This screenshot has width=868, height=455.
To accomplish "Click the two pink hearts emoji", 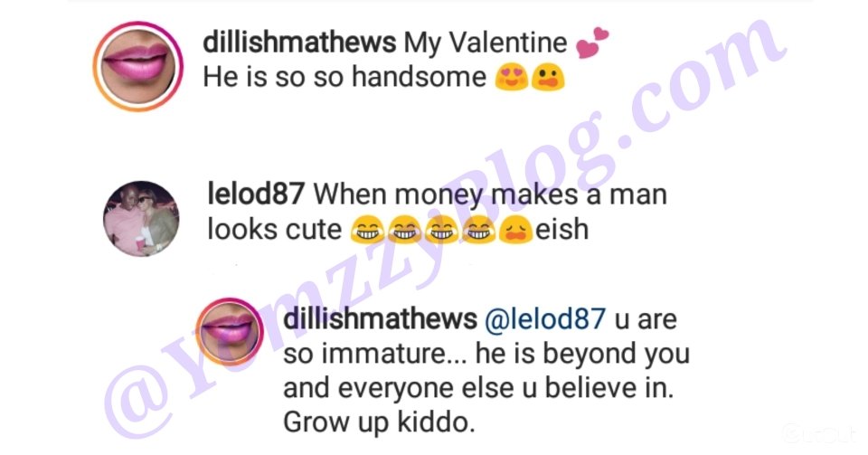I will pos(591,43).
